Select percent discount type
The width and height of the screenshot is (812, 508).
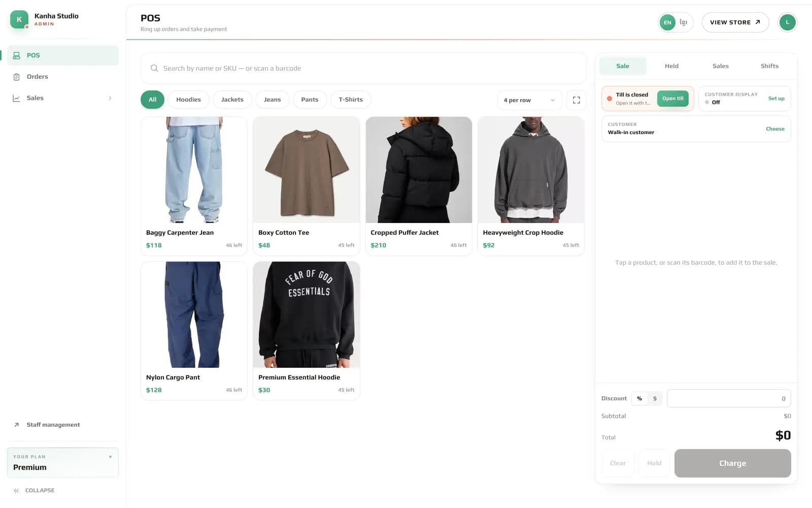click(639, 398)
